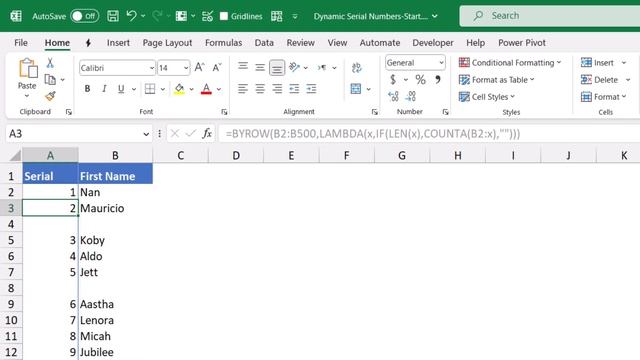This screenshot has width=640, height=360.
Task: Open the file name dropdown in title bar
Action: click(x=435, y=16)
